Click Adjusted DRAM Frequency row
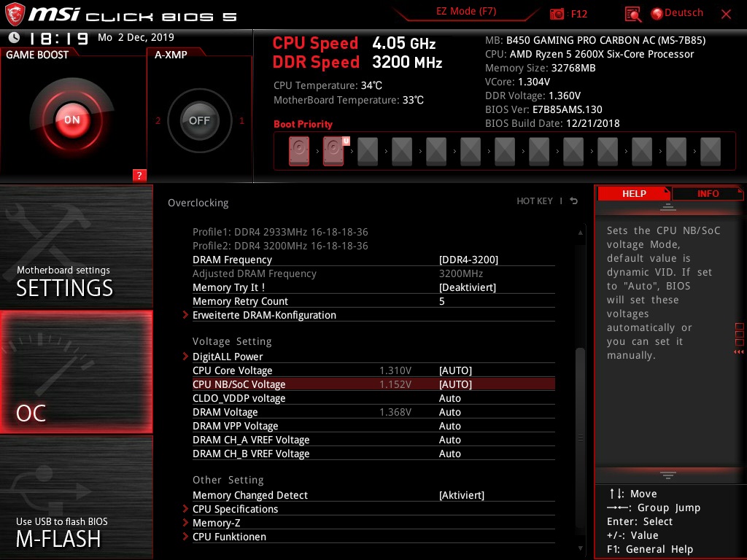747x560 pixels. tap(373, 274)
